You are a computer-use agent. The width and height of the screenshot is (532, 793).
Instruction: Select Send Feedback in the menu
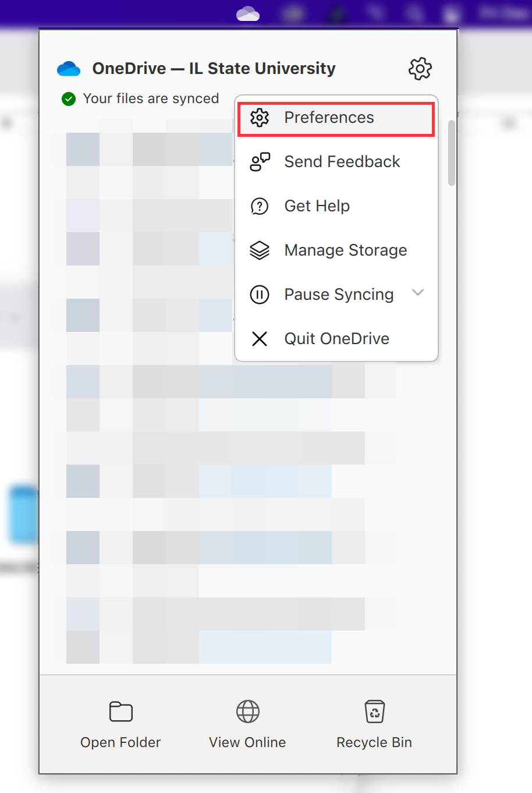tap(336, 162)
